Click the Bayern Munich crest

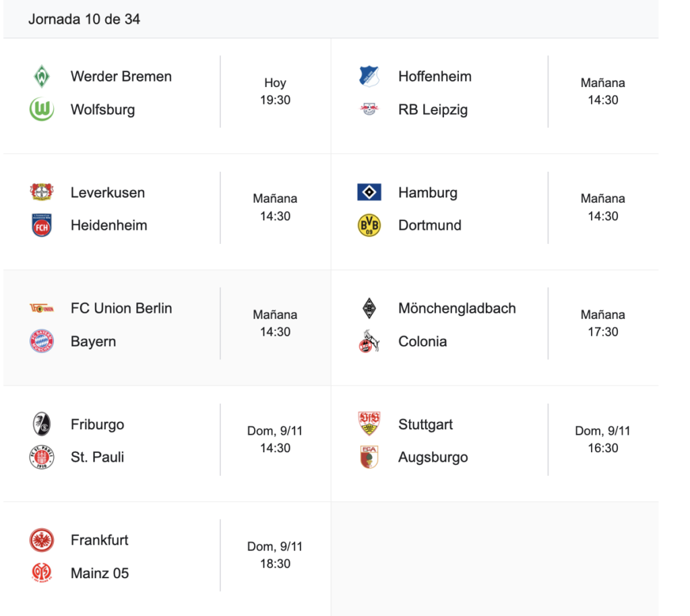click(42, 341)
